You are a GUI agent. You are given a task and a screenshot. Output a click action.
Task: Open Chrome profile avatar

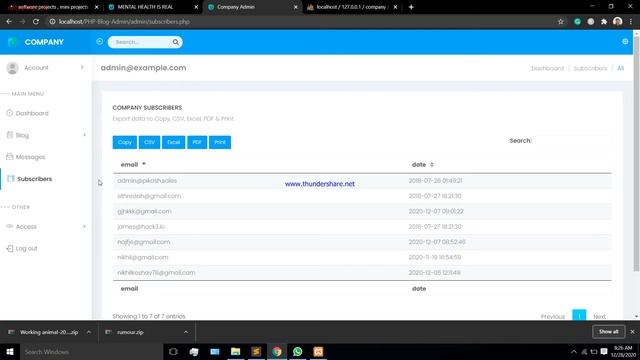618,21
